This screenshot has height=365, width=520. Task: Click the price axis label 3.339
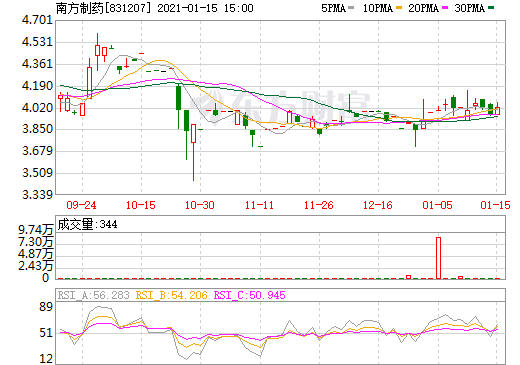[37, 194]
